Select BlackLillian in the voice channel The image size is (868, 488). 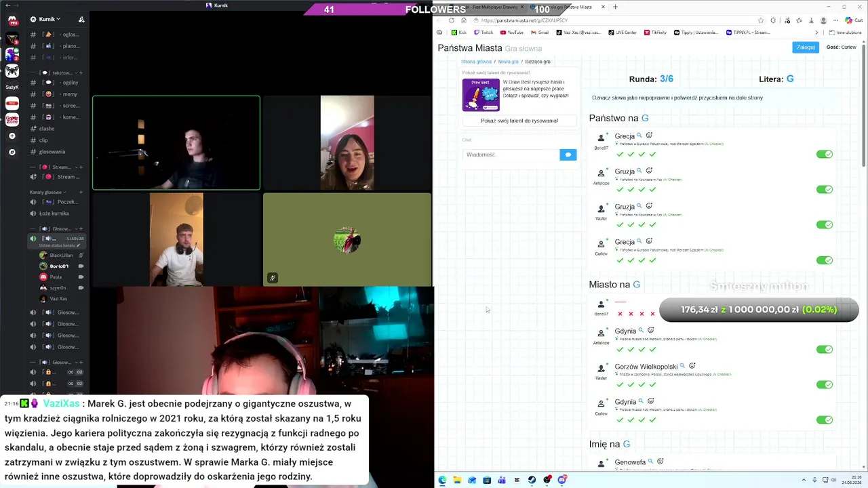(x=61, y=256)
